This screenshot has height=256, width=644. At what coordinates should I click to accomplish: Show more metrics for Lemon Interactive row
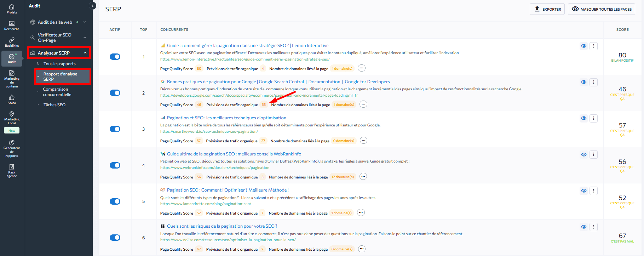point(361,68)
